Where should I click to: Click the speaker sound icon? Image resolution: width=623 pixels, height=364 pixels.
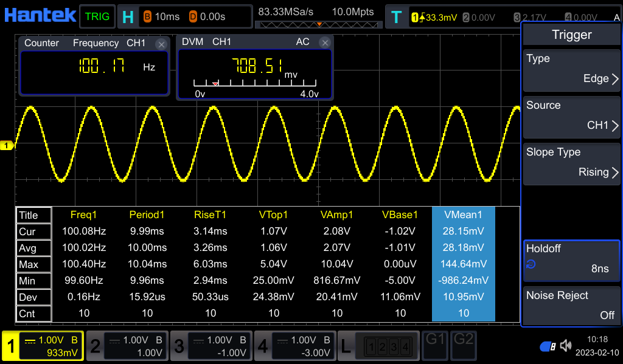point(565,345)
